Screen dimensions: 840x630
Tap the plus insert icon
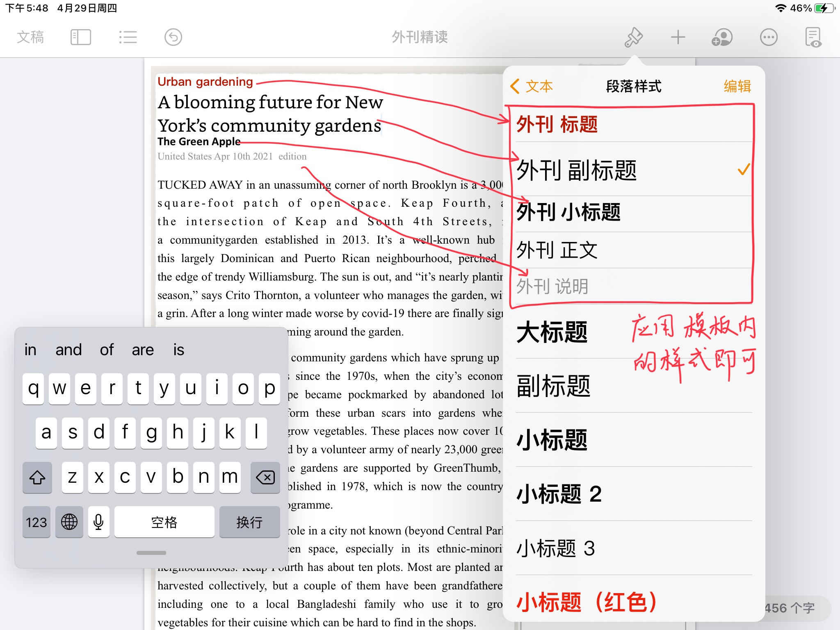point(678,37)
